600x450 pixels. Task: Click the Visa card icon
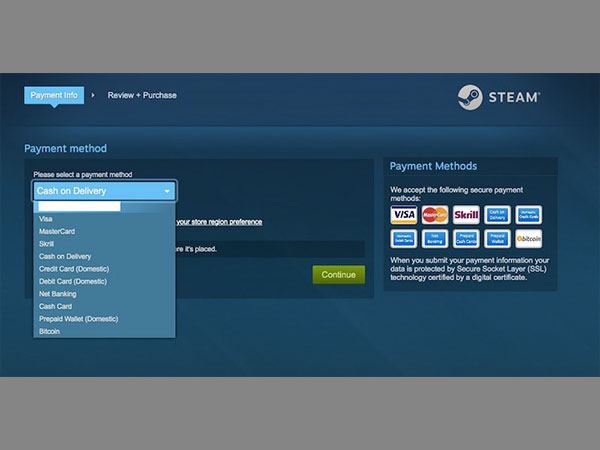pos(404,215)
